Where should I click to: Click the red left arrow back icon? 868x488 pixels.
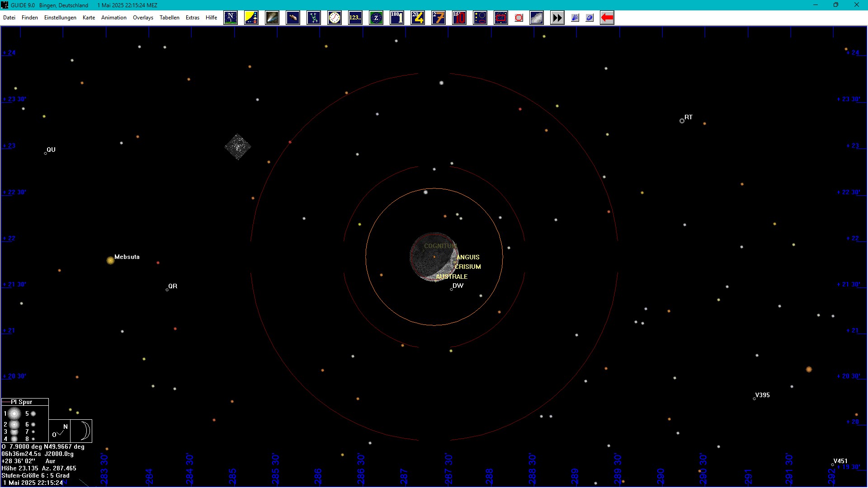tap(607, 18)
